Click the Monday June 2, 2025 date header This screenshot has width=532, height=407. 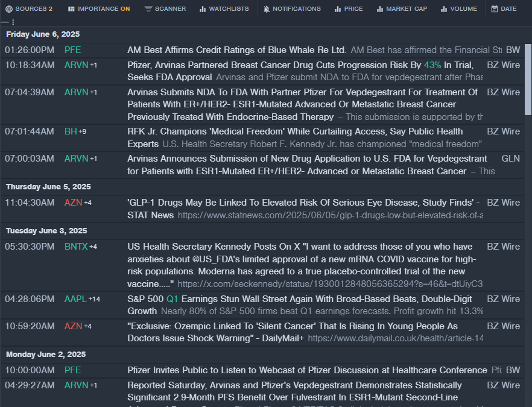[46, 355]
